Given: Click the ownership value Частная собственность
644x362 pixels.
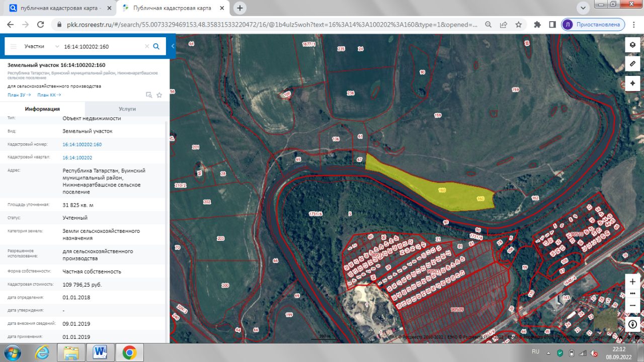Looking at the screenshot, I should tap(92, 271).
